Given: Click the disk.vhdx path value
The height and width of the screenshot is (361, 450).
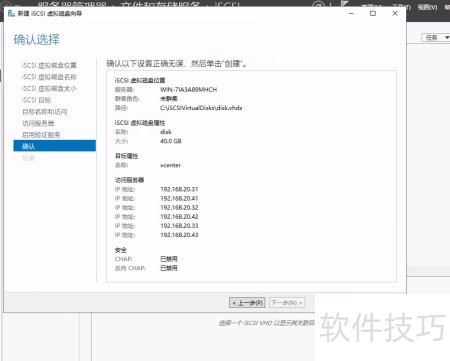Looking at the screenshot, I should (x=201, y=108).
